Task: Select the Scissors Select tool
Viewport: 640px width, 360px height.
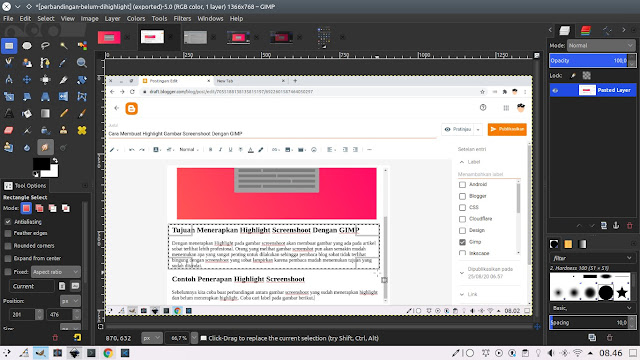Action: pos(9,62)
